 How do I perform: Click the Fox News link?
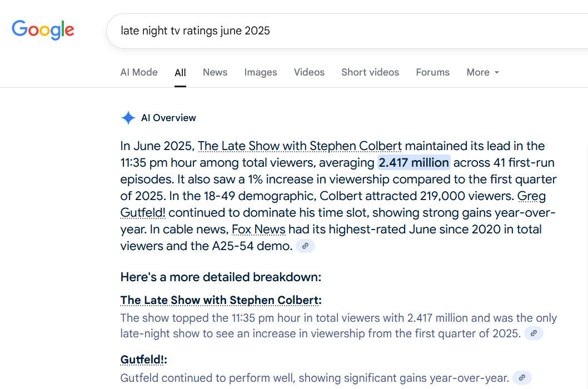[258, 229]
